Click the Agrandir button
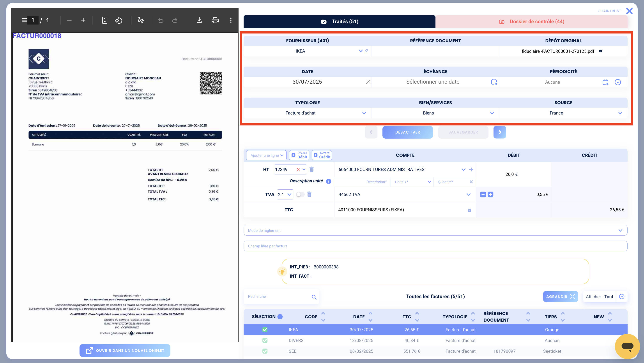The height and width of the screenshot is (363, 644). (x=561, y=296)
